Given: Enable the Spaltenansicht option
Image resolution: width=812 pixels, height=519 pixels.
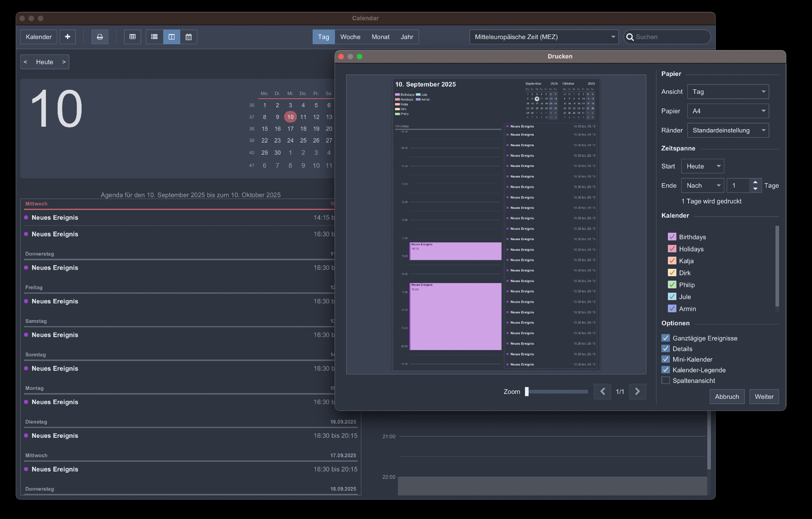Looking at the screenshot, I should pyautogui.click(x=665, y=381).
